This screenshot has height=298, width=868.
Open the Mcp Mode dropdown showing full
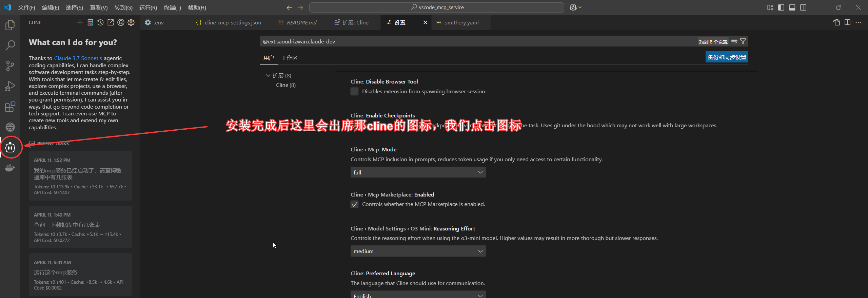(x=418, y=172)
